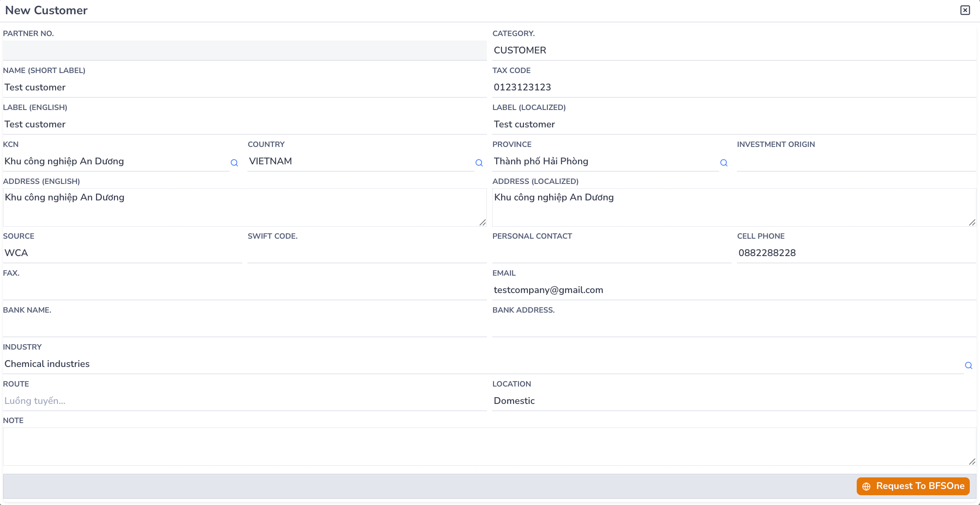Open KCN search lookup icon
980x505 pixels.
[234, 163]
